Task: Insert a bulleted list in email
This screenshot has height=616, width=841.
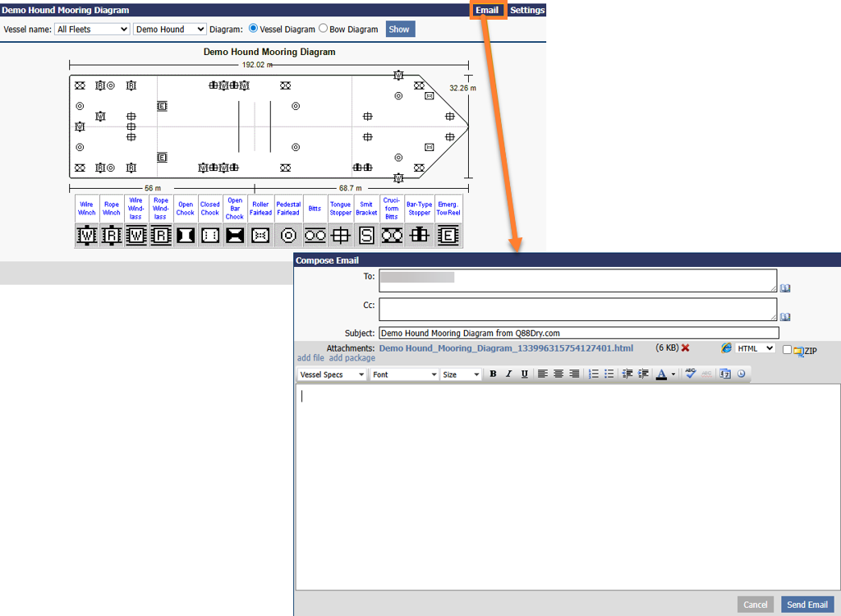Action: click(x=609, y=375)
